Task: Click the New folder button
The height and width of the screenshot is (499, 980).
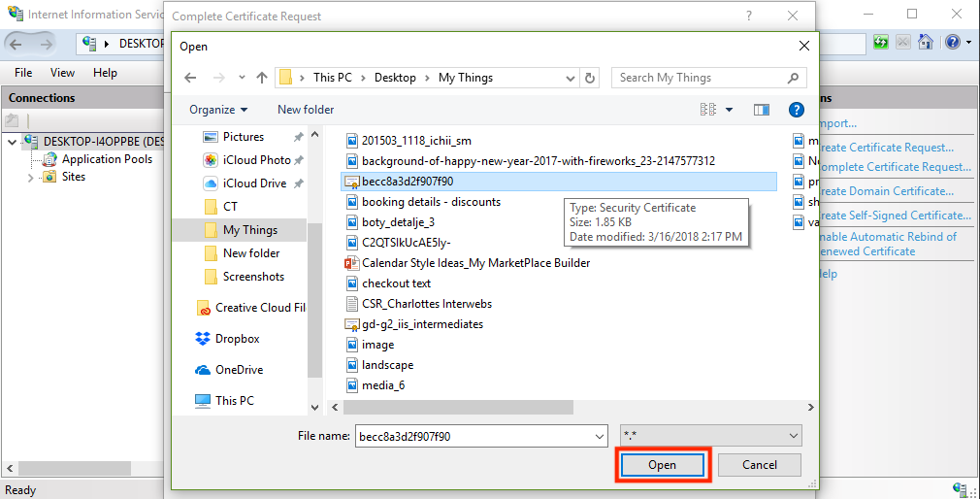Action: click(x=306, y=110)
